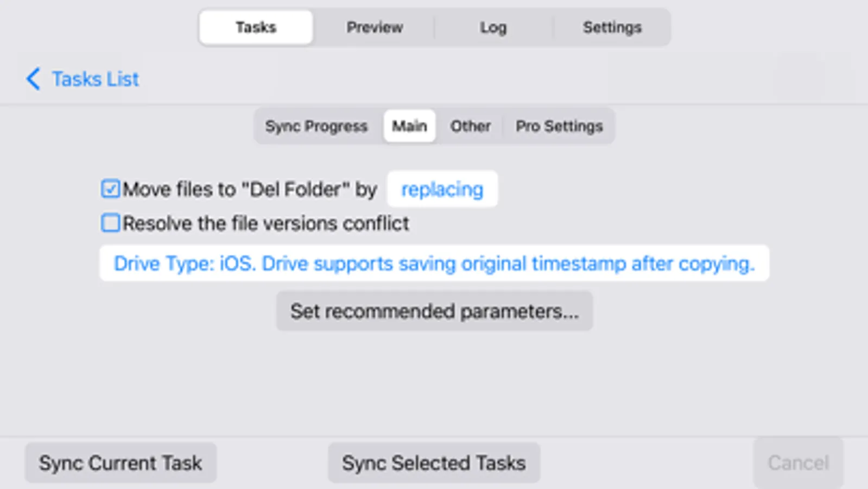Go back to Tasks List
Screen dimensions: 868x489
pyautogui.click(x=96, y=79)
